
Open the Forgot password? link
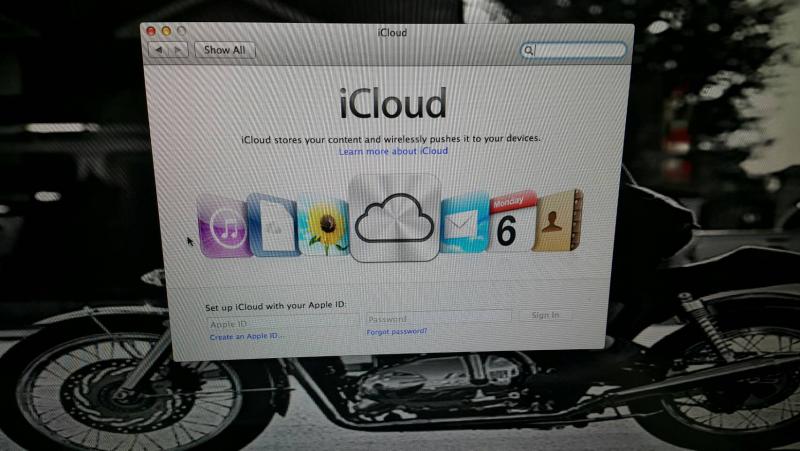397,331
